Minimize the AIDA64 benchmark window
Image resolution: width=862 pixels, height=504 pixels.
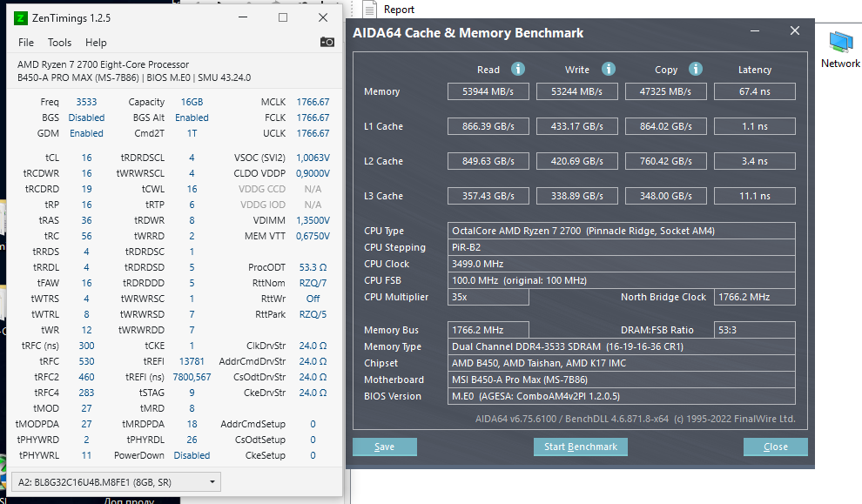pos(755,30)
